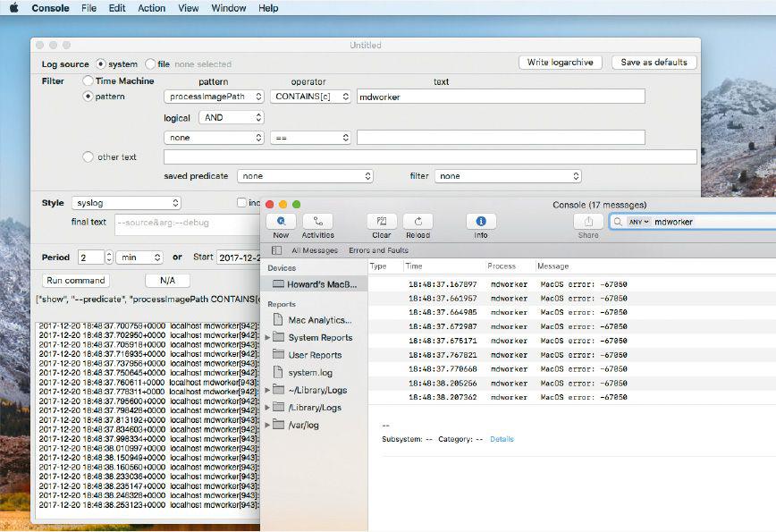Open the second pattern dropdown showing none
Viewport: 776px width, 532px height.
point(214,138)
